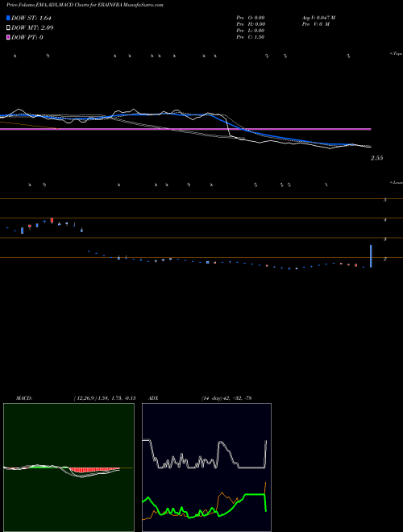Screen dimensions: 403x532
Task: Click the magenta horizontal DOW PT line
Action: (x=185, y=129)
